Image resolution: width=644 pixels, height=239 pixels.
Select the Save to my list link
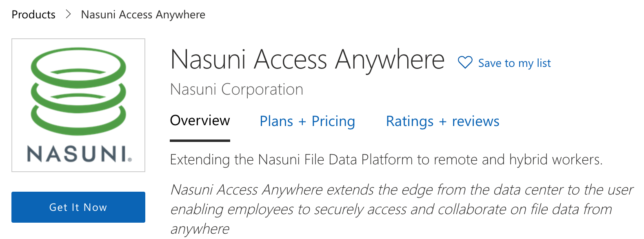coord(514,63)
